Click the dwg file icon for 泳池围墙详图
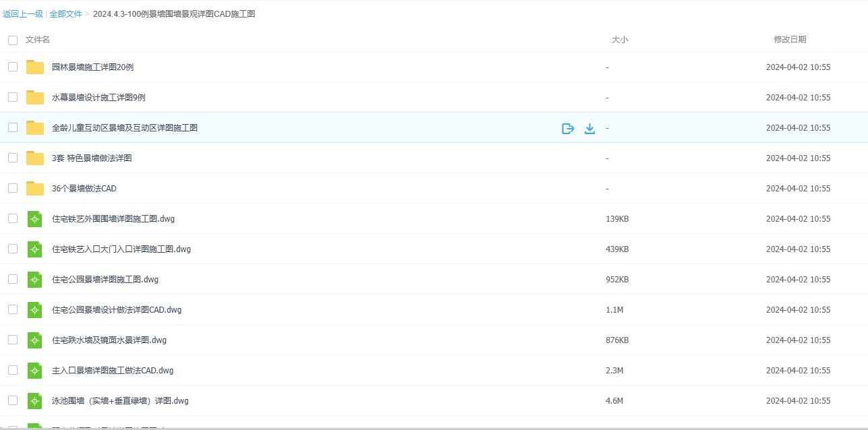The height and width of the screenshot is (430, 868). coord(35,401)
